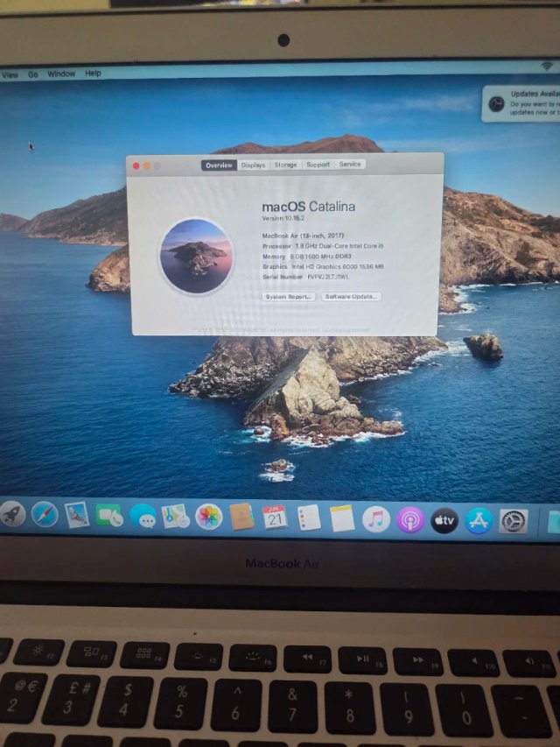Open Reminders from the Dock
This screenshot has width=560, height=747.
[309, 518]
